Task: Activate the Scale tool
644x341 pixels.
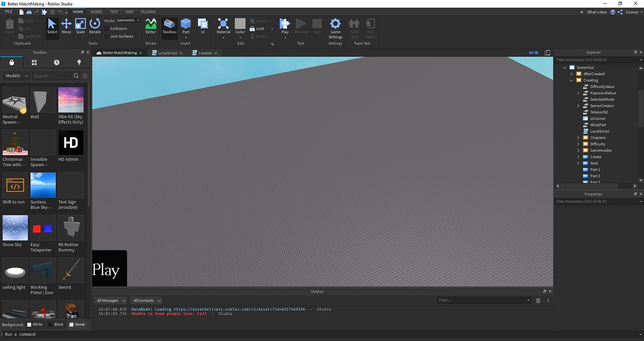Action: [80, 26]
